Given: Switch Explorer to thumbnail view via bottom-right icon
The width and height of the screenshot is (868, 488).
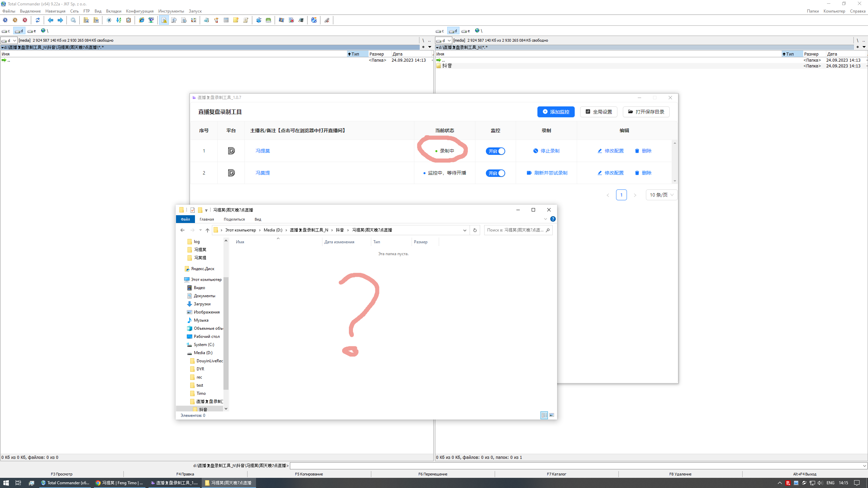Looking at the screenshot, I should pos(552,415).
